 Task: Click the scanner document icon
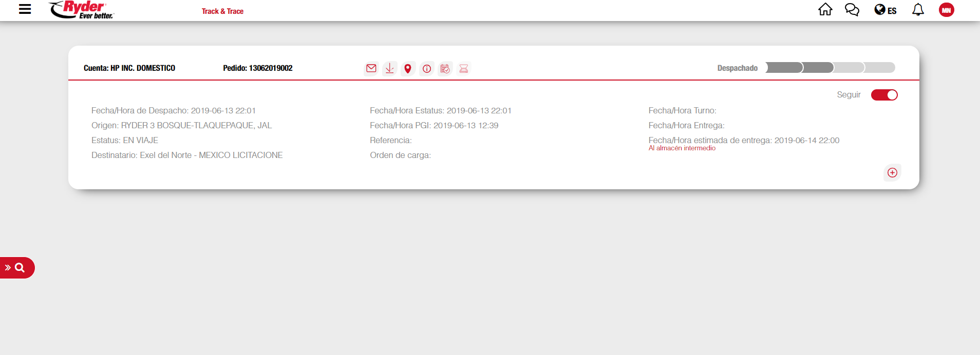464,68
